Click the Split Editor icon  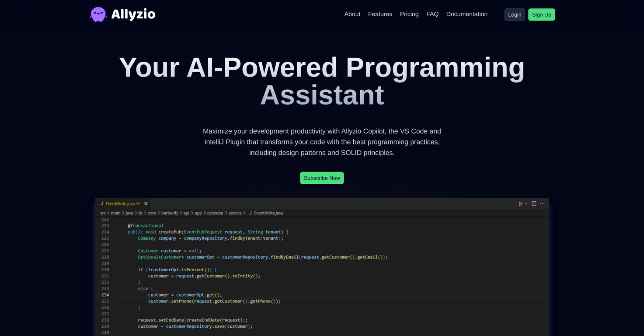point(534,203)
